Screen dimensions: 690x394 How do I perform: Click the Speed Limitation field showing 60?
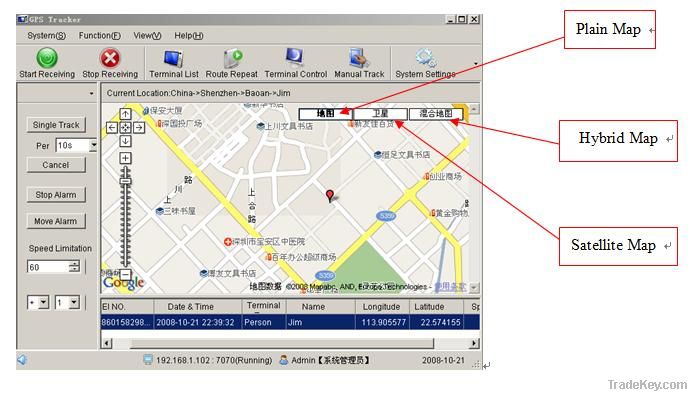coord(48,267)
